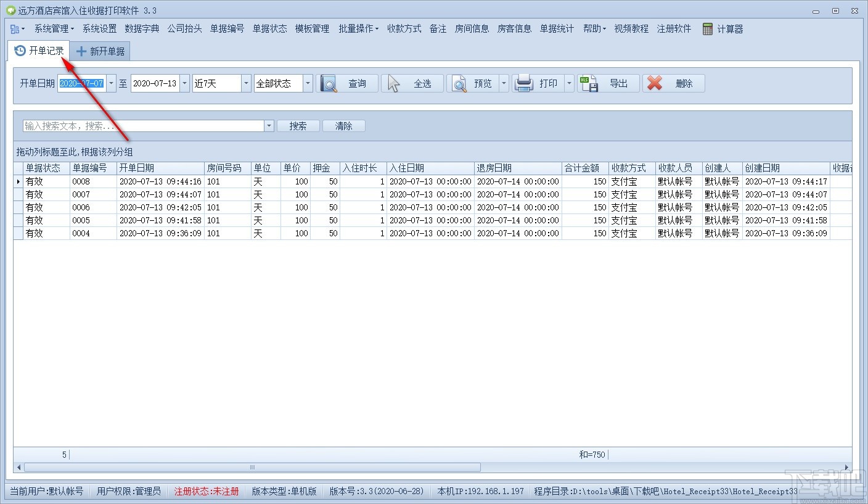
Task: Switch to 新开单据 tab
Action: pyautogui.click(x=100, y=51)
